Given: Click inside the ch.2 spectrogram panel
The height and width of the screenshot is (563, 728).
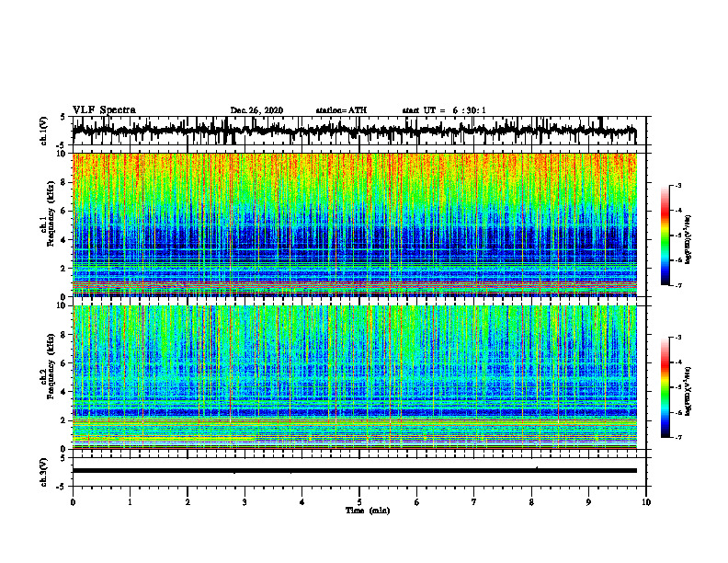Looking at the screenshot, I should tap(355, 377).
